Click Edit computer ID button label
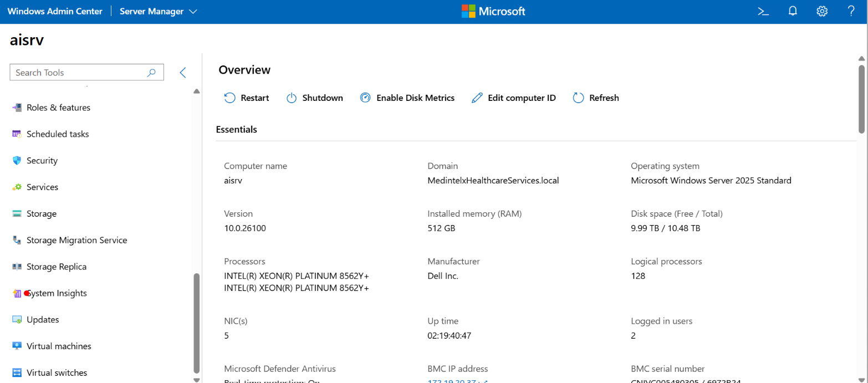The image size is (868, 383). (x=522, y=98)
